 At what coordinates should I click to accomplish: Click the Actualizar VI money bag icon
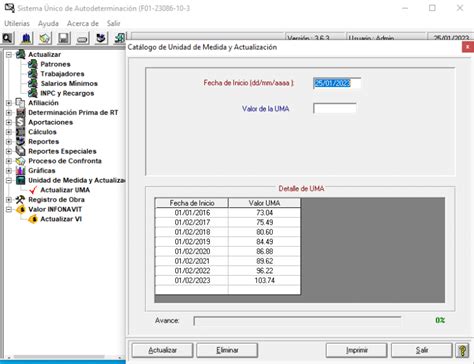[33, 219]
